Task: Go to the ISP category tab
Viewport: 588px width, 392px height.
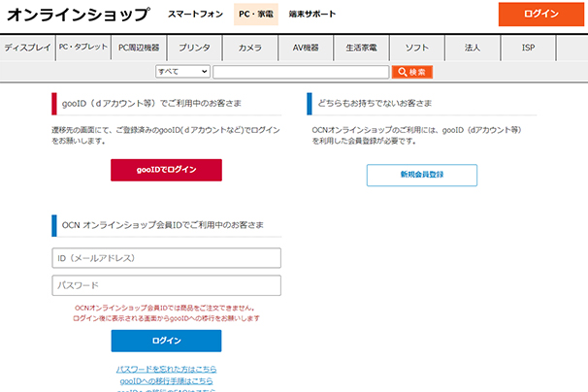Action: click(x=528, y=48)
